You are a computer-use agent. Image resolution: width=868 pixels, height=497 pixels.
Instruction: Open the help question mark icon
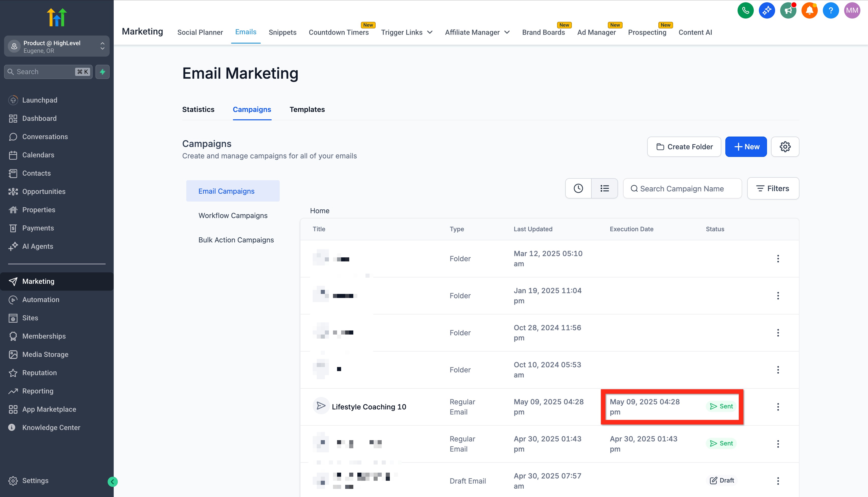[830, 11]
